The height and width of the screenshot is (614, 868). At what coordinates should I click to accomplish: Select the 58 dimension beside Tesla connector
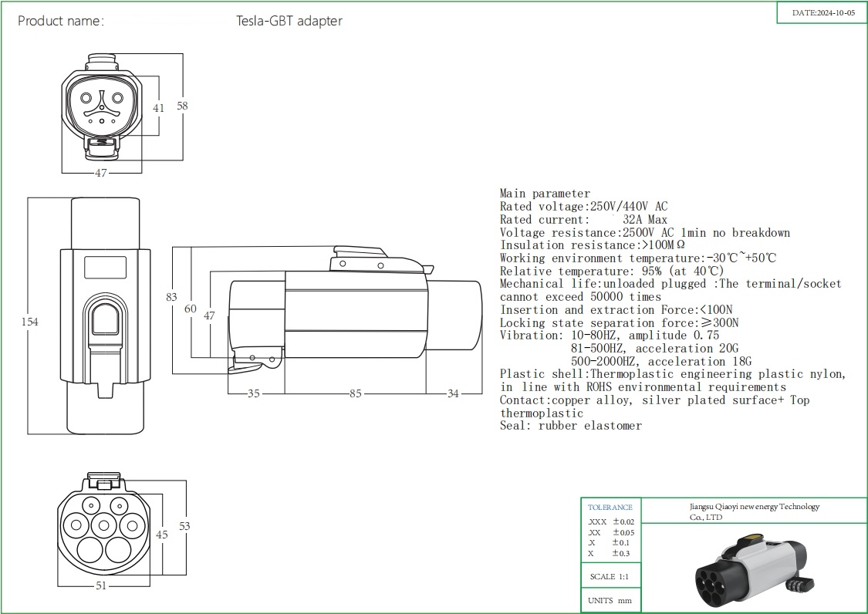click(x=182, y=106)
